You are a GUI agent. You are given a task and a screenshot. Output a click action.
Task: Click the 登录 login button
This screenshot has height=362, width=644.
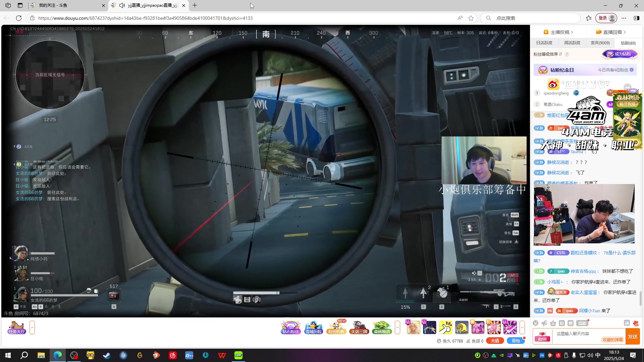[x=606, y=18]
